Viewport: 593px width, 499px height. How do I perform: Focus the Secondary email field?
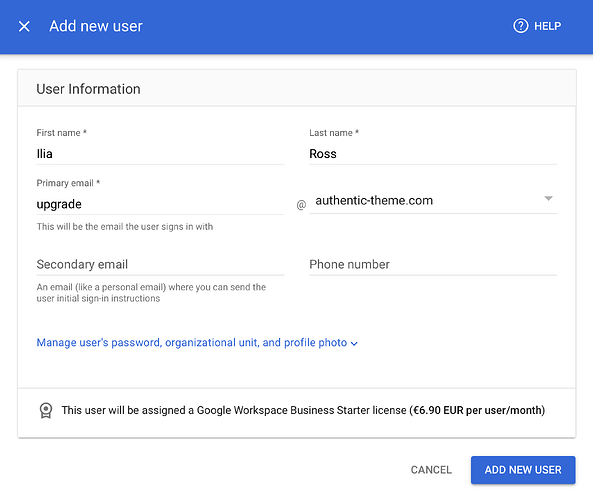coord(160,264)
